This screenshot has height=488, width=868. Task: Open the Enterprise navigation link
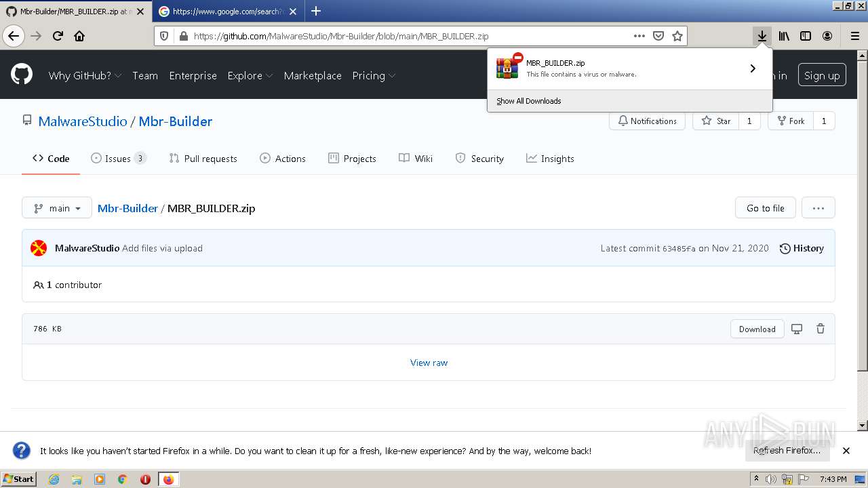193,75
